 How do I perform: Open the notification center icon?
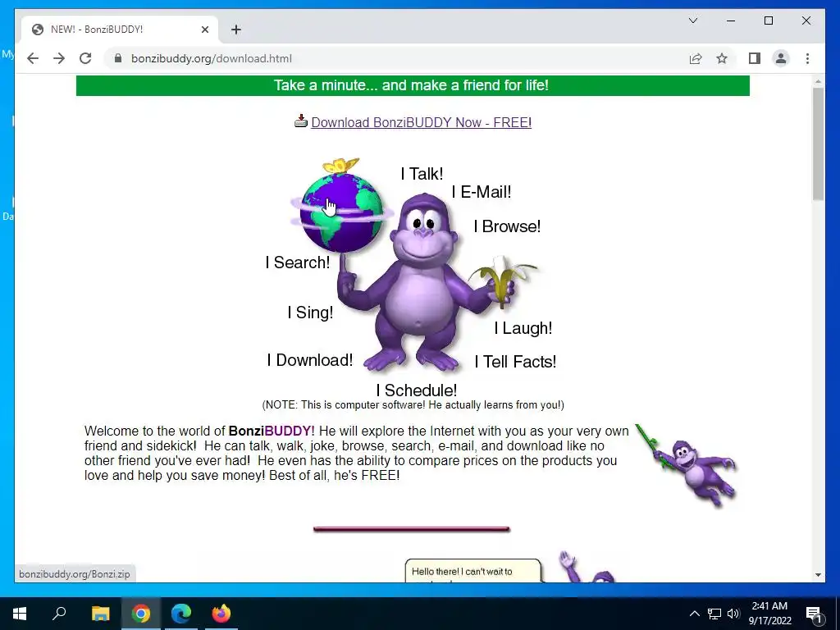click(814, 614)
